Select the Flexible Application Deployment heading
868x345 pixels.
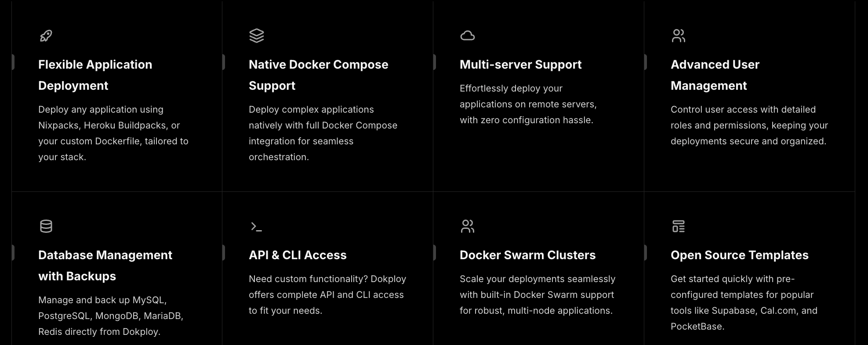pyautogui.click(x=95, y=75)
